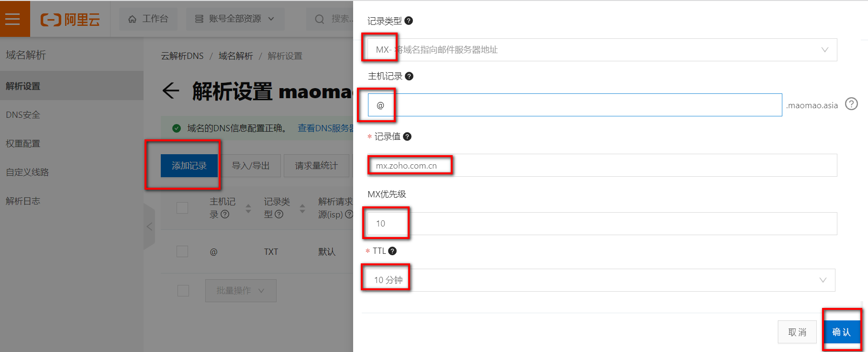Open the hamburger navigation menu
The height and width of the screenshot is (352, 868).
coord(13,19)
